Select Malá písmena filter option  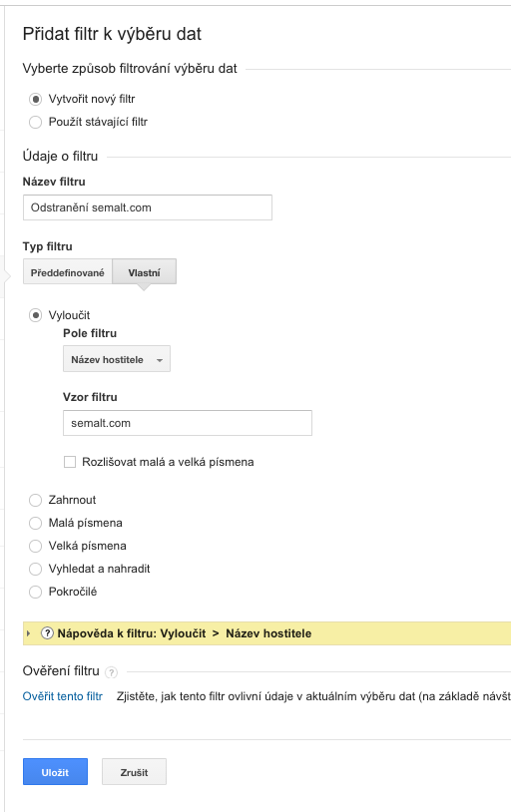35,523
